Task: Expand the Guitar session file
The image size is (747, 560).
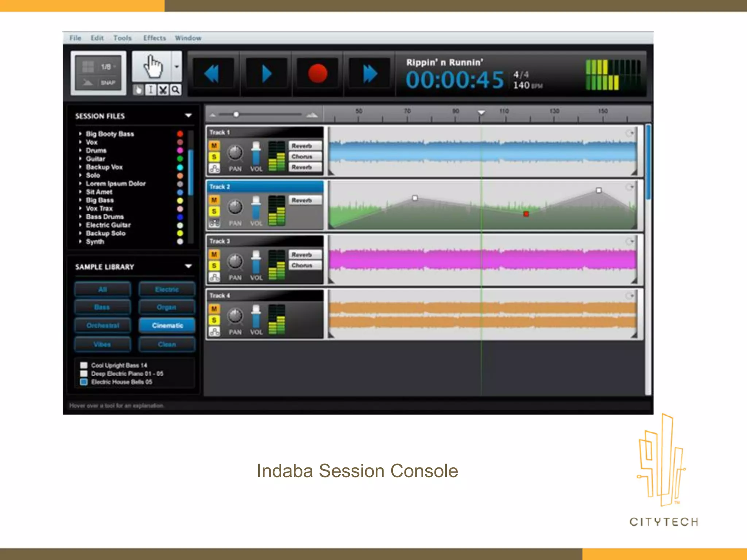Action: [80, 159]
